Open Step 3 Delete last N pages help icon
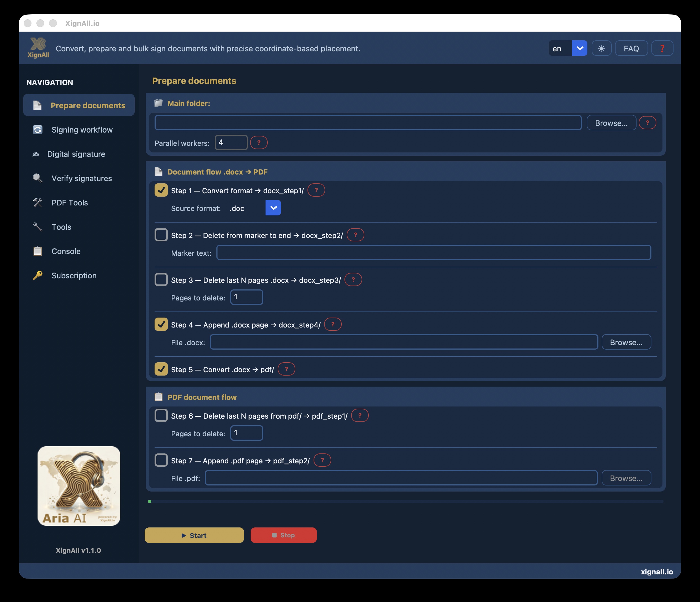This screenshot has width=700, height=602. tap(353, 279)
